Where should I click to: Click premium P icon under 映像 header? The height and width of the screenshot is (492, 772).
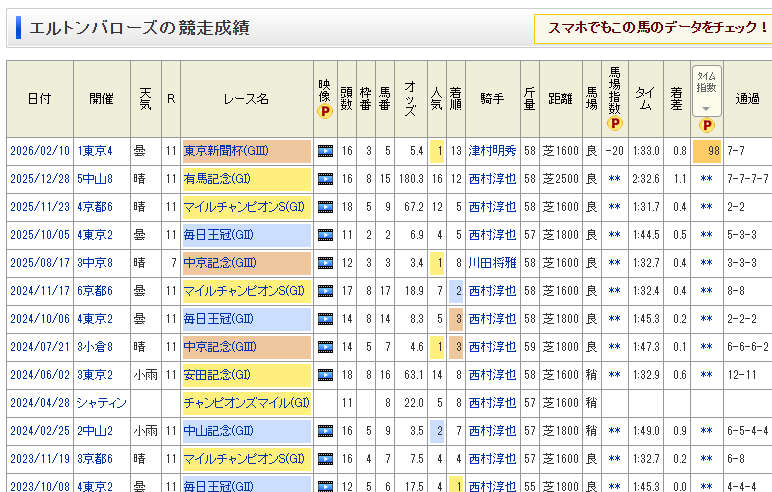click(324, 112)
